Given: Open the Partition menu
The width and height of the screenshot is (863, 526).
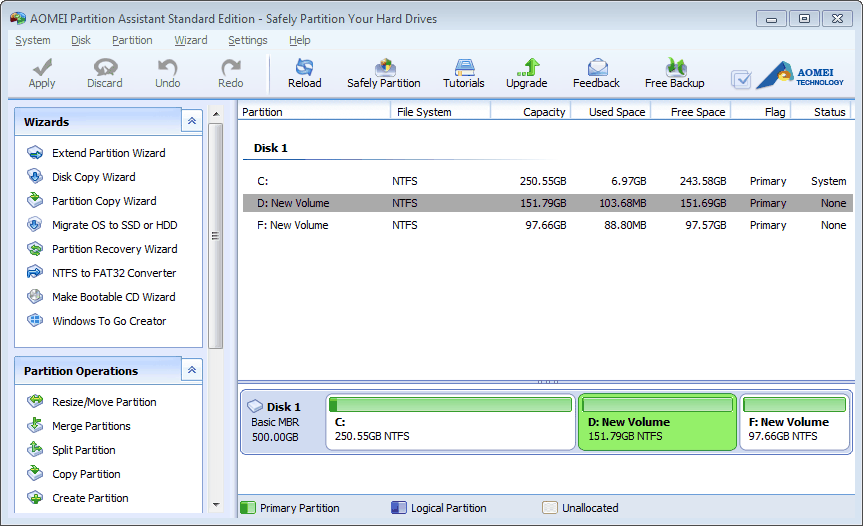Looking at the screenshot, I should click(x=132, y=40).
